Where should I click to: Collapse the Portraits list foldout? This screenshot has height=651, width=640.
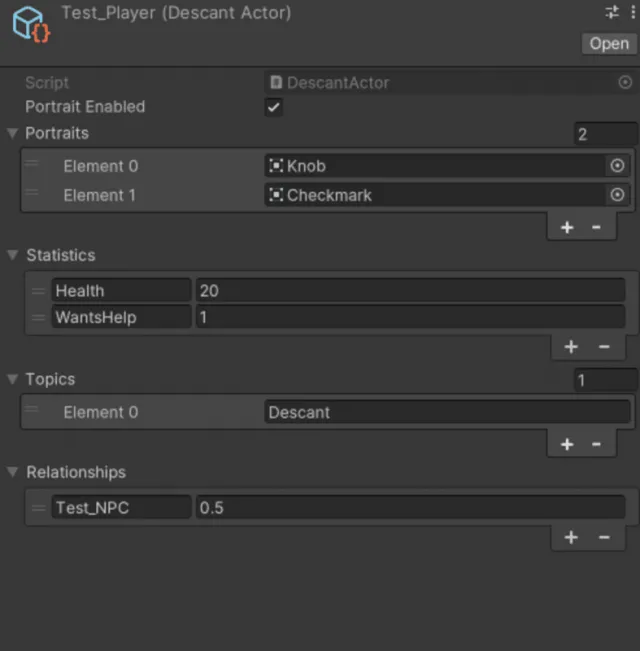[x=13, y=133]
